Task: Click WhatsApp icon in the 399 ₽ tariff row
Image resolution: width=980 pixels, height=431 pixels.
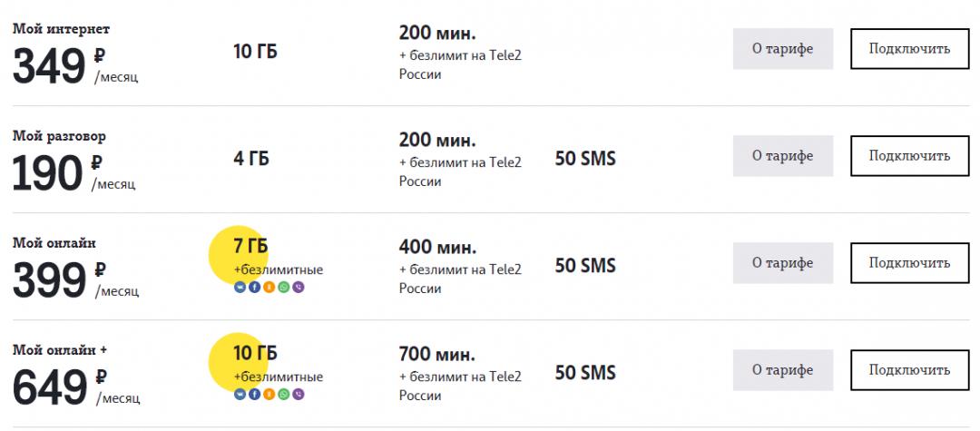Action: point(284,288)
